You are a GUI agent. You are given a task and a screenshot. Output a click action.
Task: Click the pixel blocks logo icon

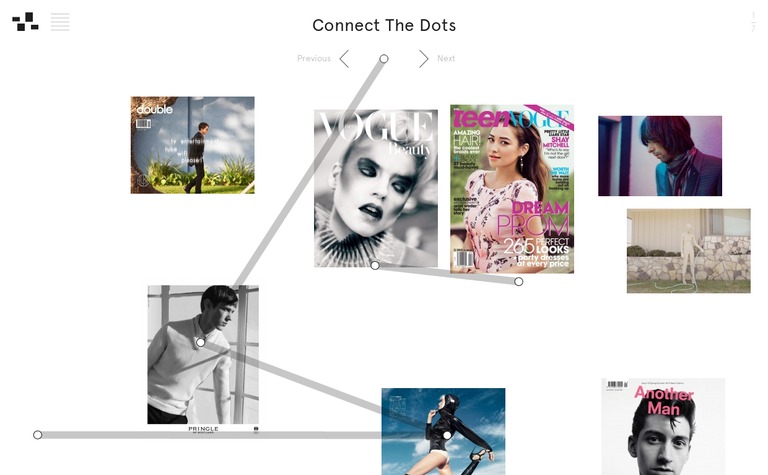(x=25, y=22)
